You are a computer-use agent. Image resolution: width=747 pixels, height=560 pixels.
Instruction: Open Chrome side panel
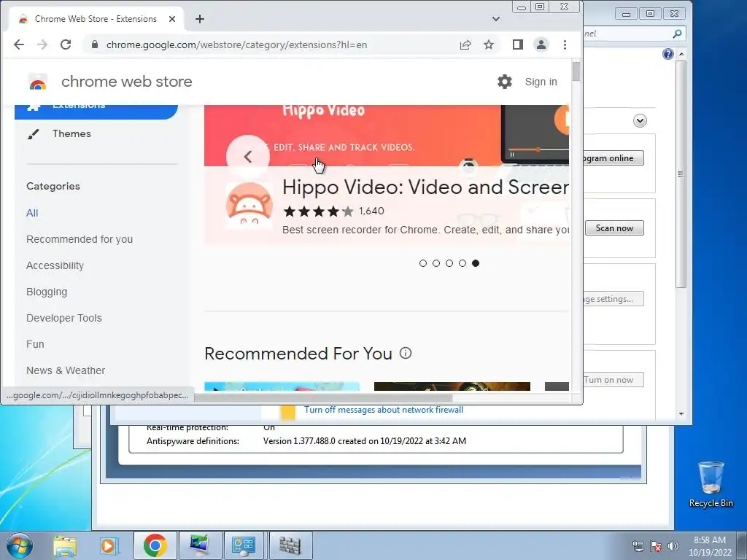pyautogui.click(x=518, y=44)
